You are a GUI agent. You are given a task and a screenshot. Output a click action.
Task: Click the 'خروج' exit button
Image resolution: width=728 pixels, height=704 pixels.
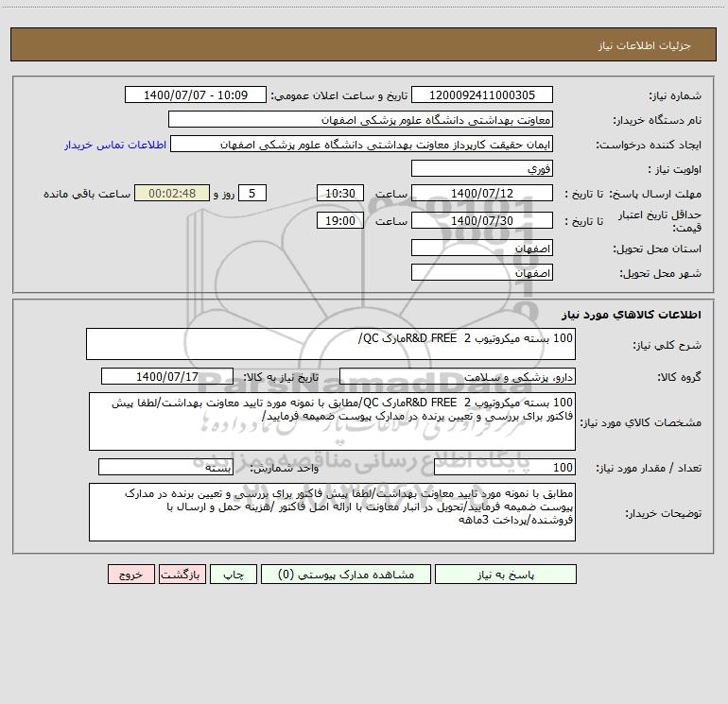coord(130,575)
